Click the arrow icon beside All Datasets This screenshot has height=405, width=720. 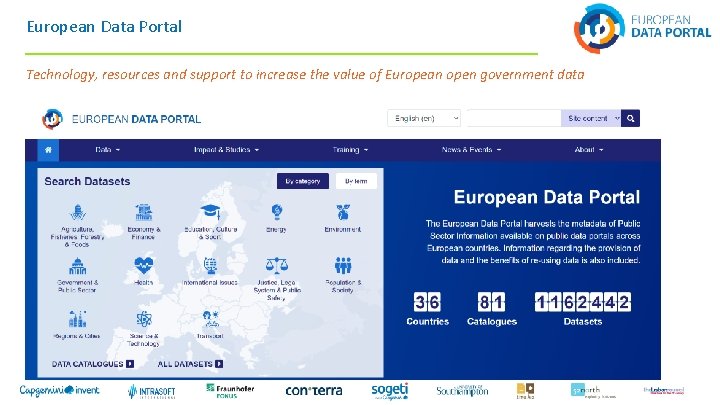pos(219,364)
